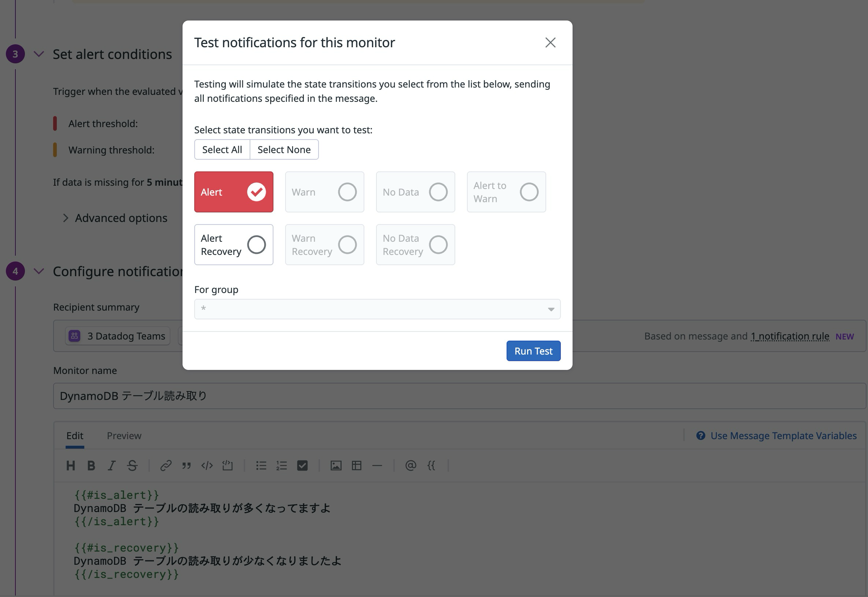Insert a link in the message
Image resolution: width=868 pixels, height=597 pixels.
pyautogui.click(x=166, y=466)
